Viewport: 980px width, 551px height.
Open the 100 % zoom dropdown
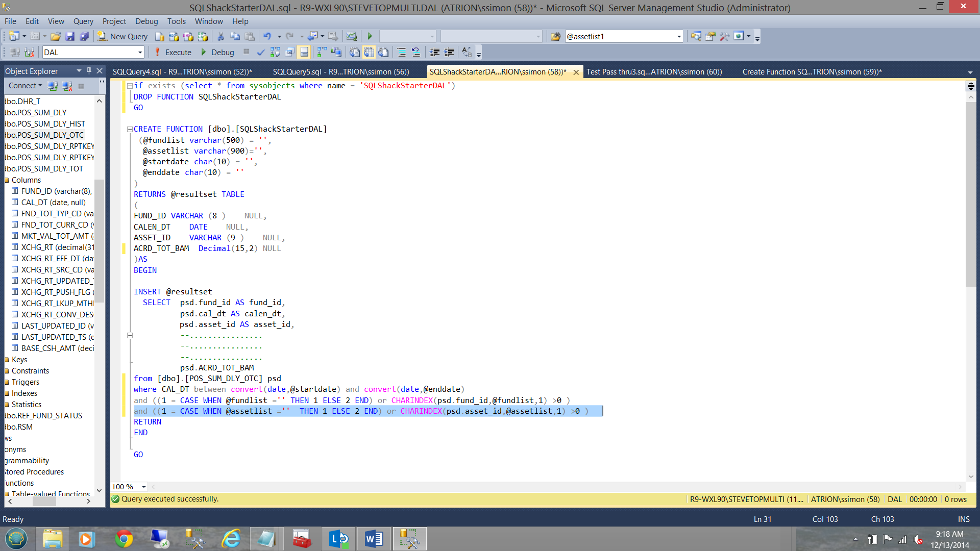coord(144,487)
